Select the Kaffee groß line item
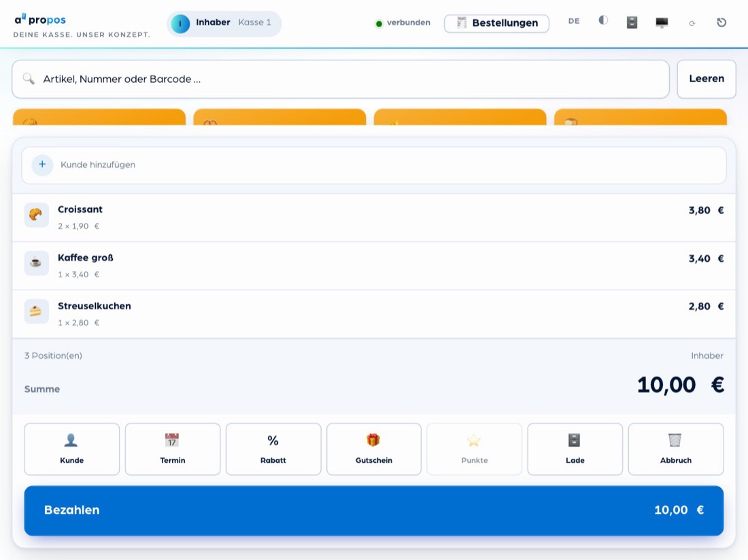The width and height of the screenshot is (748, 560). pyautogui.click(x=374, y=266)
